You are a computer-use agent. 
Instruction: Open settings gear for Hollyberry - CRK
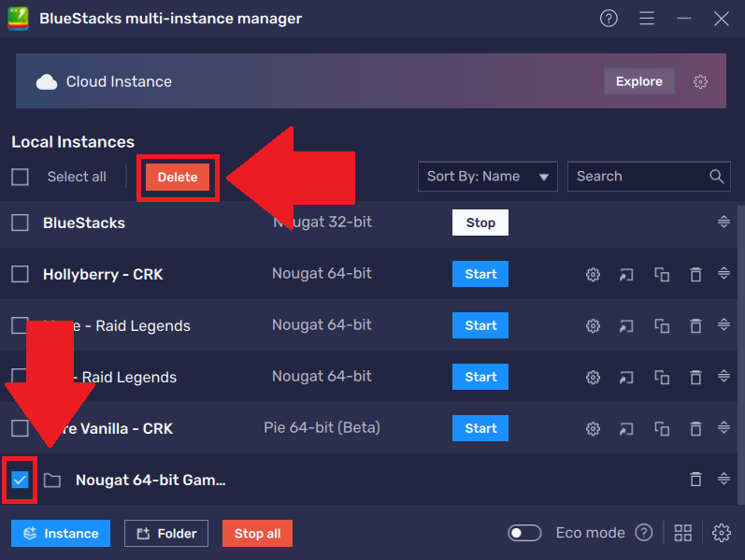coord(593,274)
